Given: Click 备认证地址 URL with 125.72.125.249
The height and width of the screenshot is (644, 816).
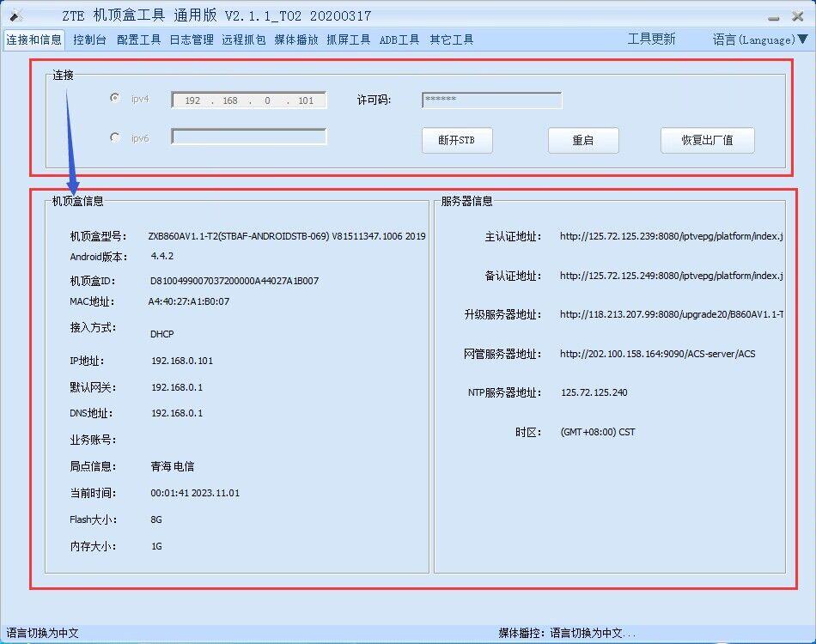Looking at the screenshot, I should [672, 276].
